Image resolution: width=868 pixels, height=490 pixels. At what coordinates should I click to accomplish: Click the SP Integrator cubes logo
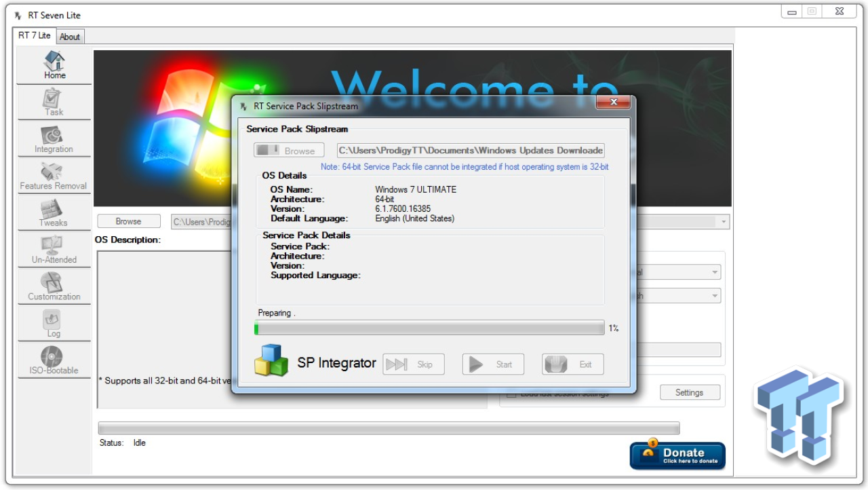[x=271, y=360]
